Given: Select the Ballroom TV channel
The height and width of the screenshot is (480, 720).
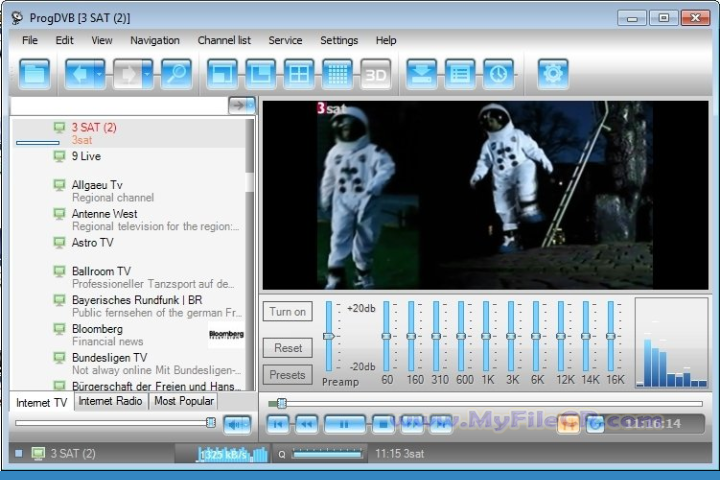Looking at the screenshot, I should pos(129,277).
